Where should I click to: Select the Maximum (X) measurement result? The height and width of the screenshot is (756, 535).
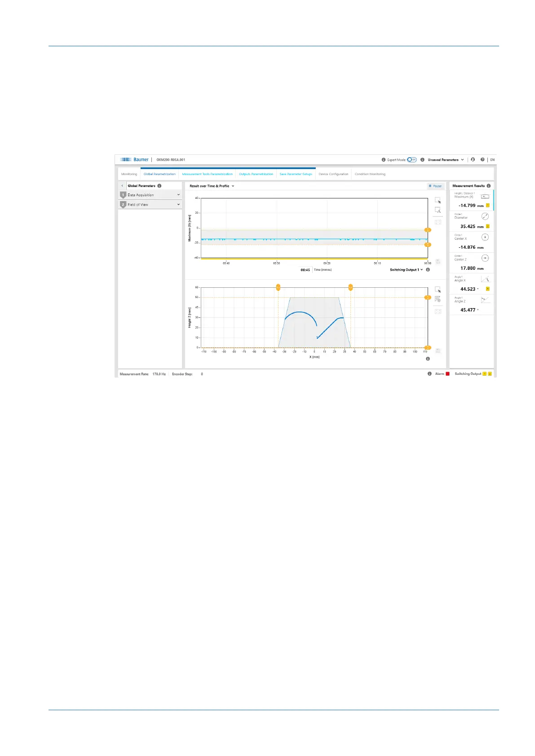[x=472, y=200]
